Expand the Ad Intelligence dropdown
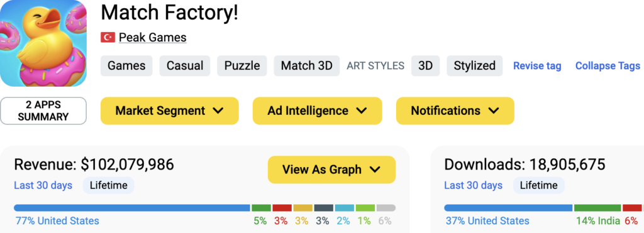Screen dimensions: 644x233 (317, 111)
